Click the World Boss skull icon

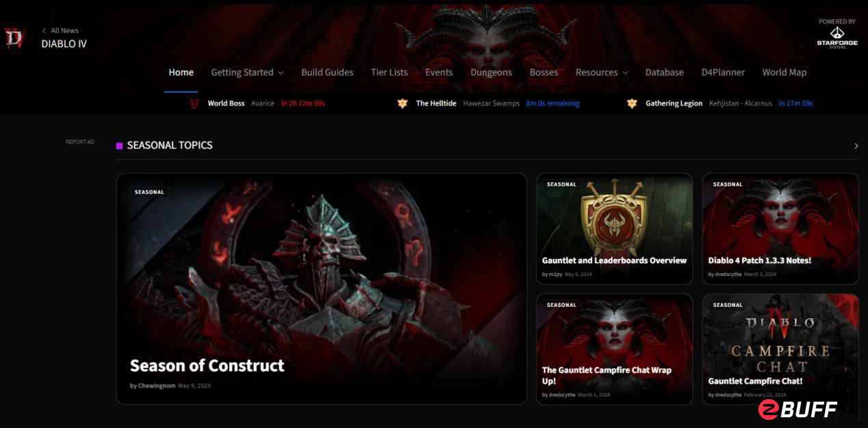[194, 103]
